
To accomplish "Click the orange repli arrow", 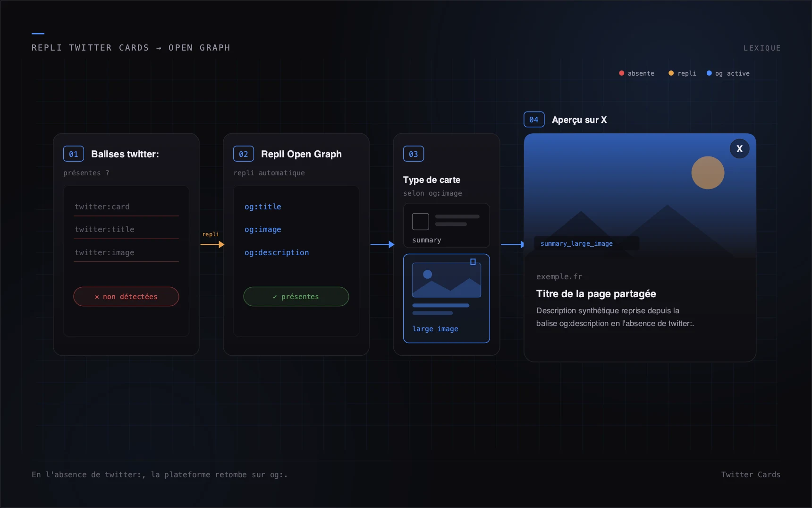I will click(x=212, y=244).
